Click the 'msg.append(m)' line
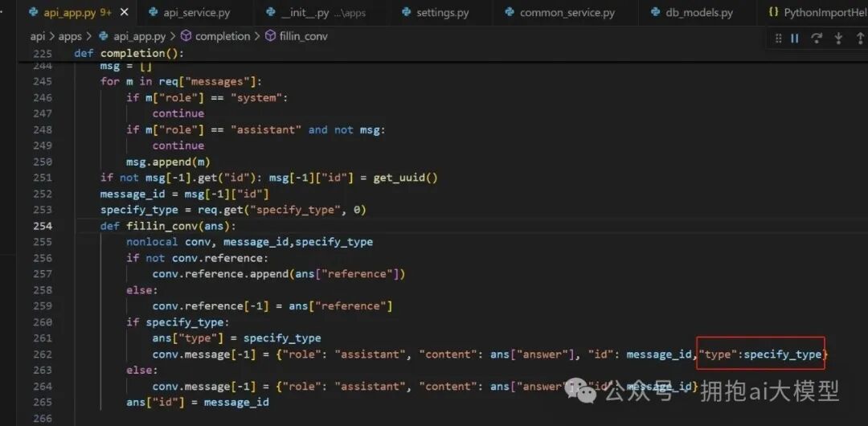The height and width of the screenshot is (426, 868). pos(168,162)
